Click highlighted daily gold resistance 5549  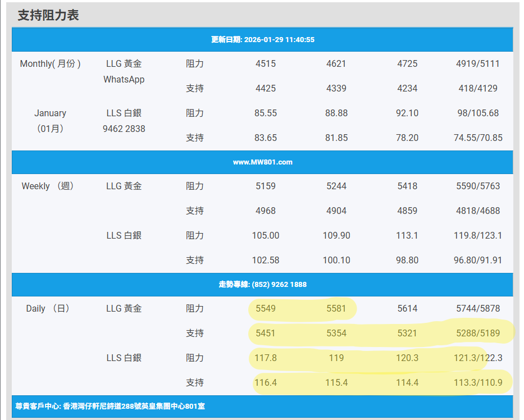[x=266, y=309]
